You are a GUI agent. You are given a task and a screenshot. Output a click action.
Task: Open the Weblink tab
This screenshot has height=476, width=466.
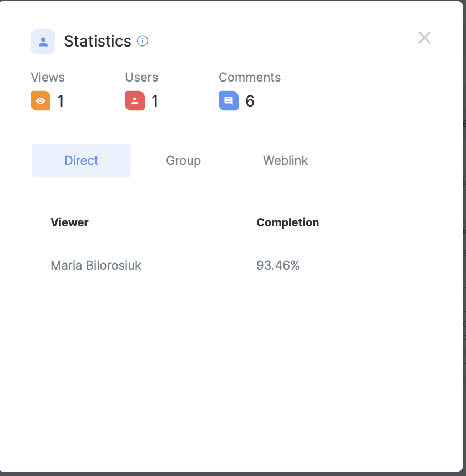285,160
